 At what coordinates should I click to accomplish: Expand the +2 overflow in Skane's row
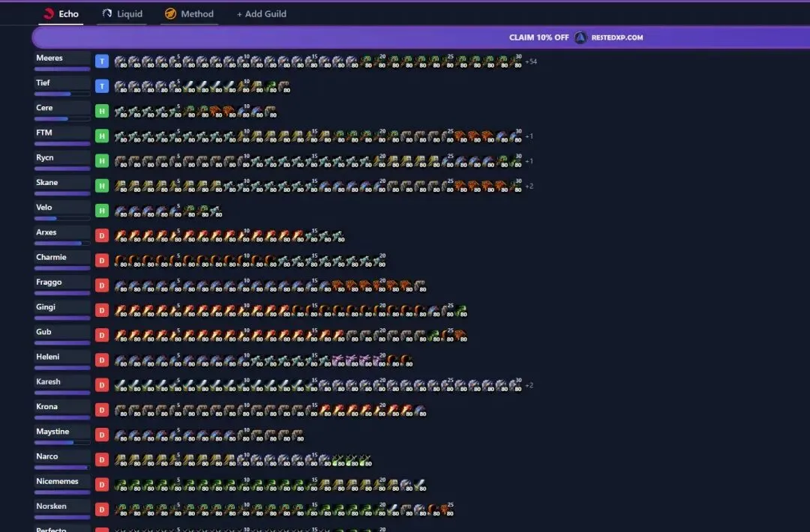(529, 186)
